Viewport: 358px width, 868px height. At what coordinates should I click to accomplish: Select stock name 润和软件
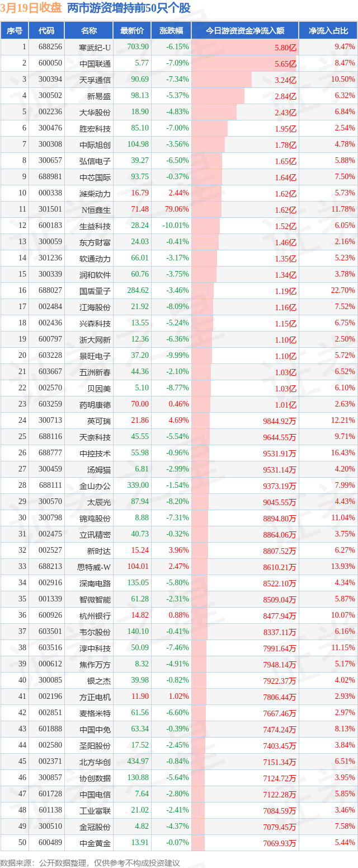(95, 275)
